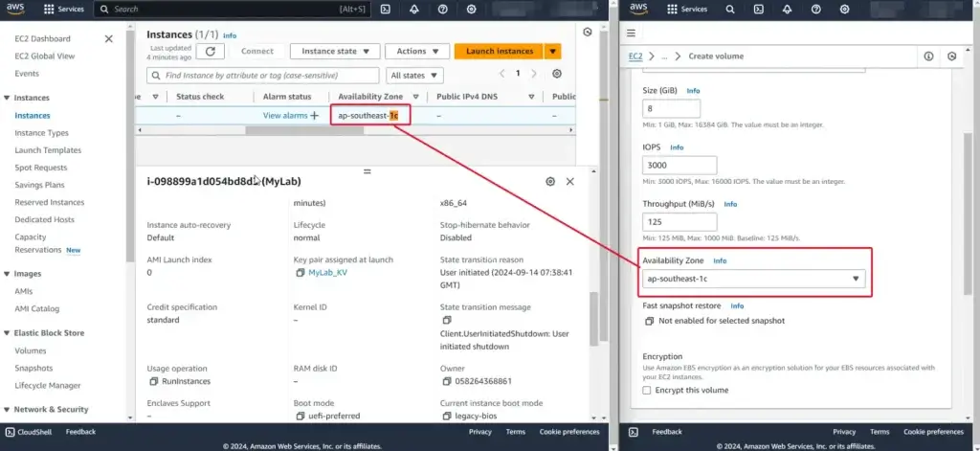Screen dimensions: 980x451
Task: Collapse Elastic Block Store section
Action: (x=7, y=333)
